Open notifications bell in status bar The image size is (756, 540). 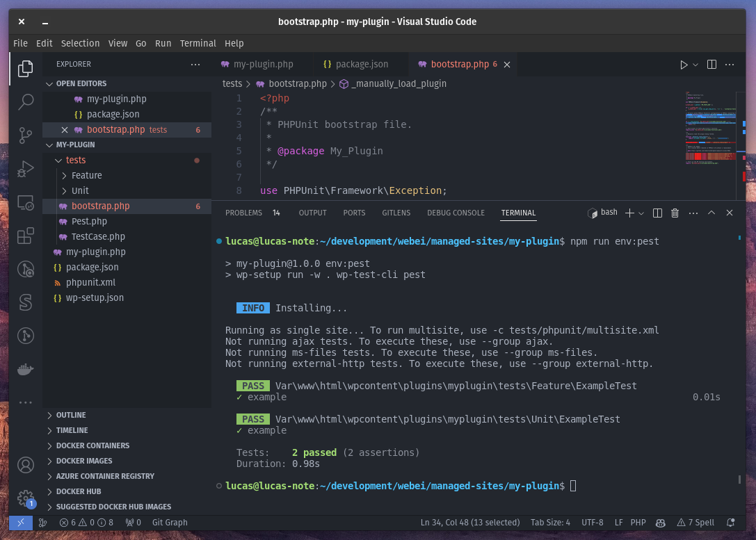[x=730, y=523]
